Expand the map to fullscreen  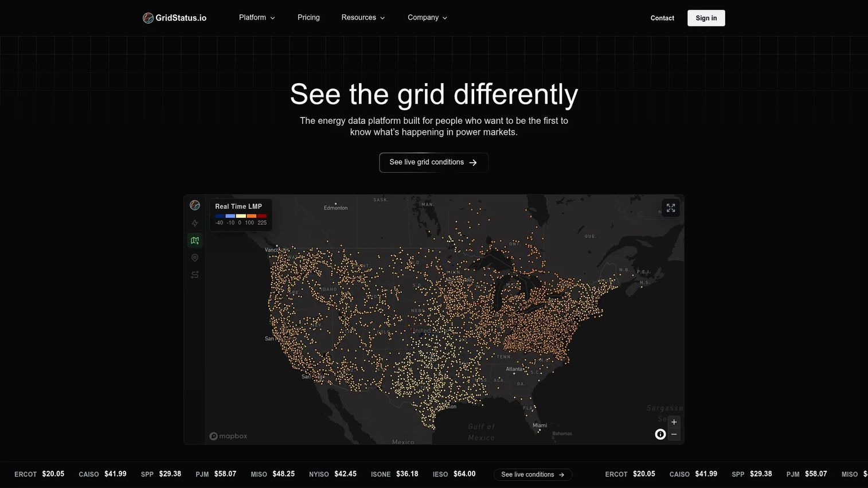[x=671, y=208]
